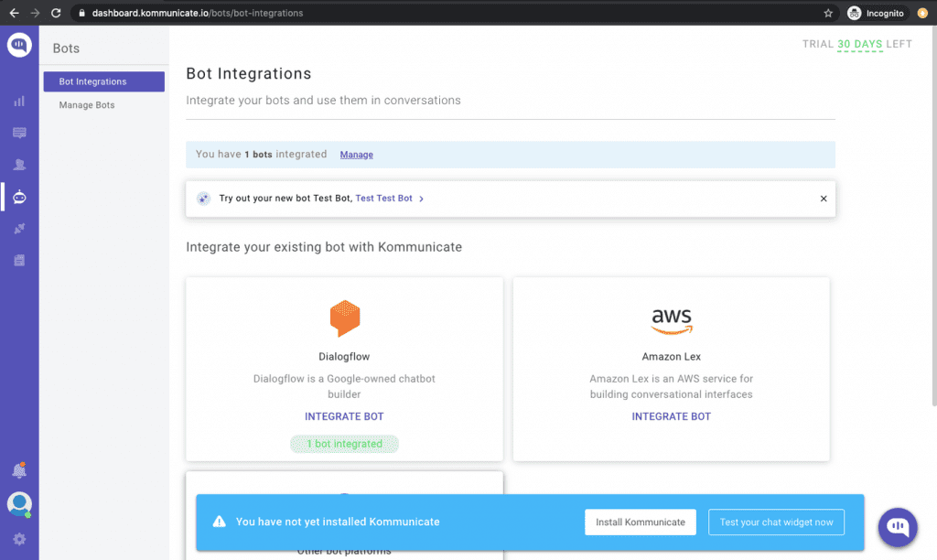This screenshot has height=560, width=937.
Task: Click the 30 DAYS trial link
Action: click(x=859, y=44)
